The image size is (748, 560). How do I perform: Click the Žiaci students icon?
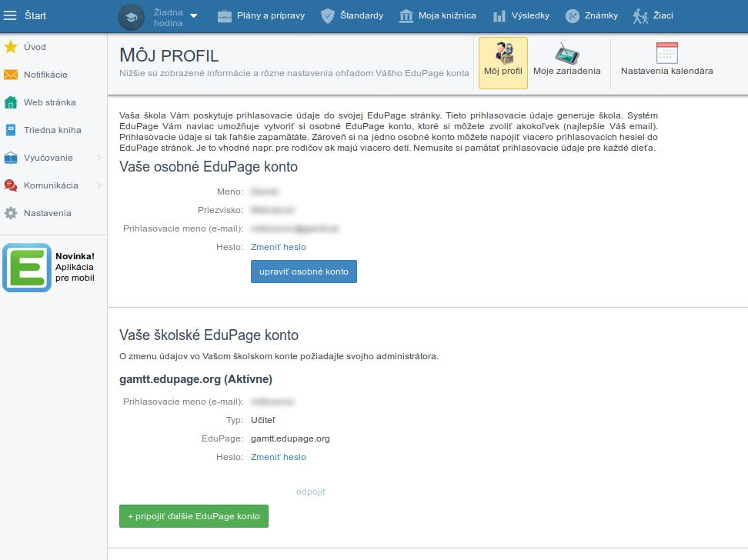pyautogui.click(x=641, y=16)
